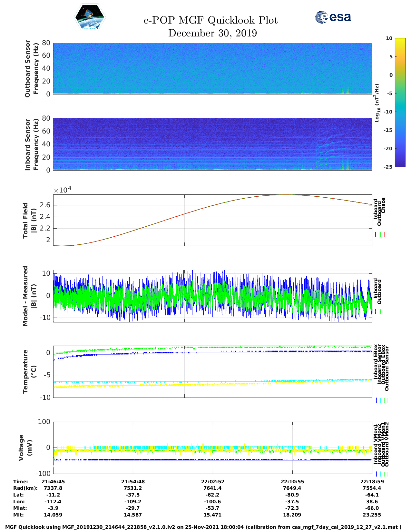Click the 22:02:52 time label
The width and height of the screenshot is (411, 532).
tap(213, 482)
